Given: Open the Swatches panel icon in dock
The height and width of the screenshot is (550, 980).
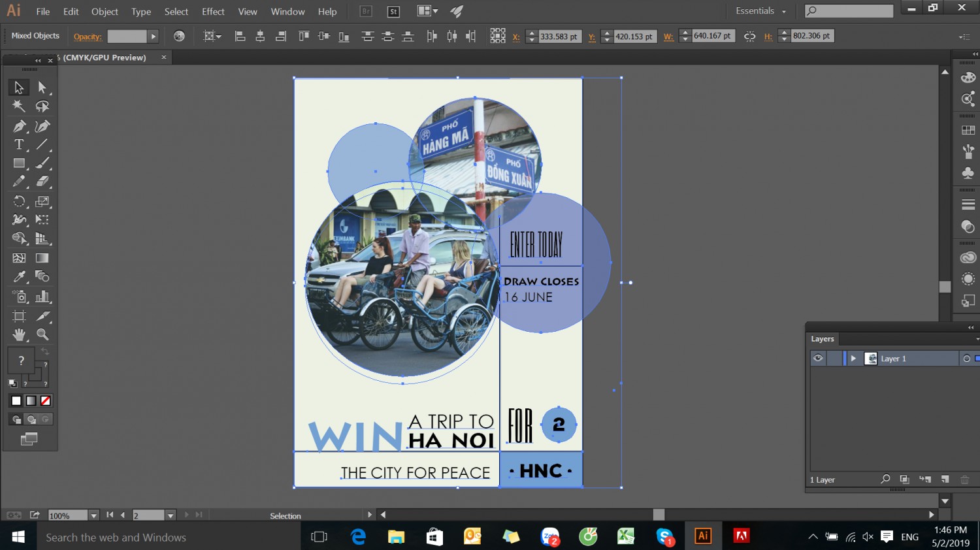Looking at the screenshot, I should click(x=968, y=130).
